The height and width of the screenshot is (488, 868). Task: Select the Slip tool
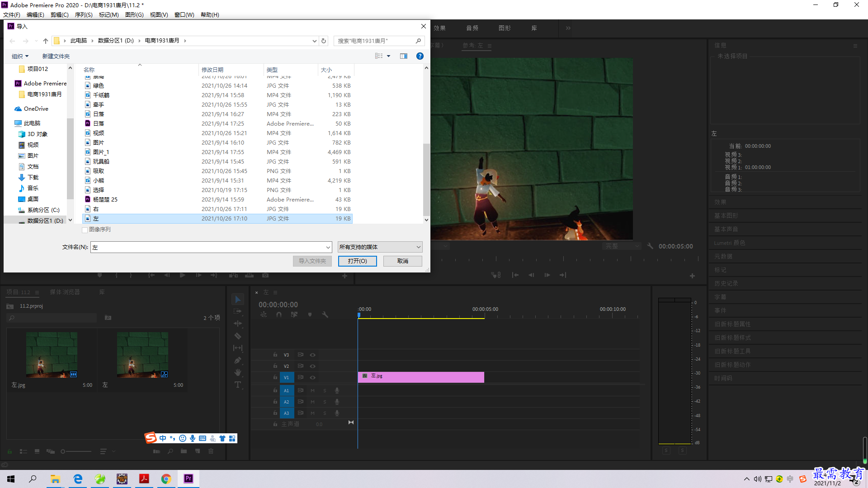(238, 348)
